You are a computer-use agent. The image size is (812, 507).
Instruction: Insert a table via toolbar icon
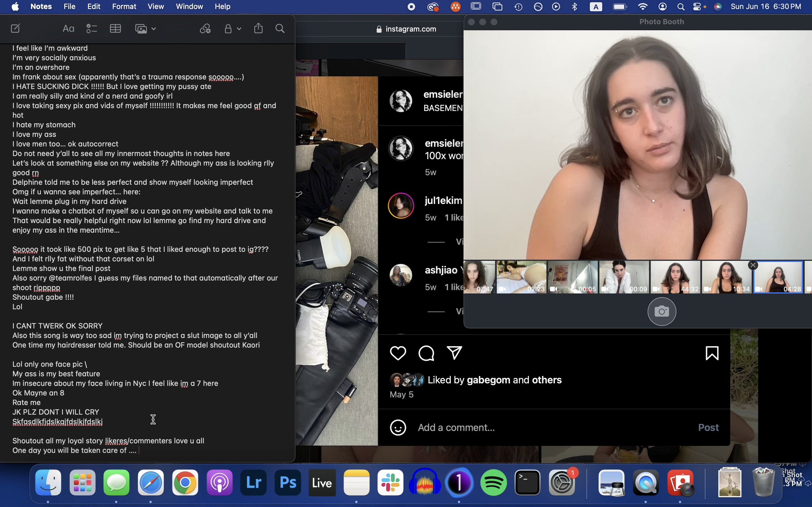(x=115, y=29)
